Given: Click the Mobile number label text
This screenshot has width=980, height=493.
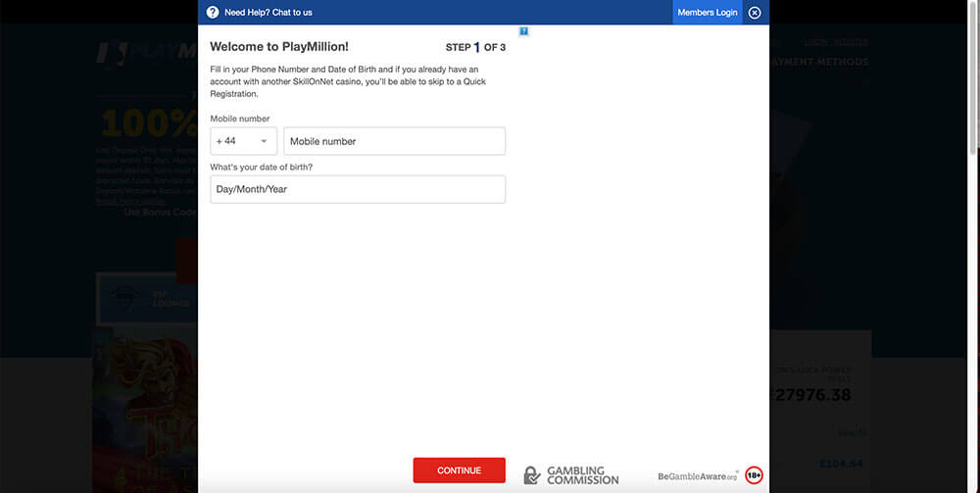Looking at the screenshot, I should pyautogui.click(x=240, y=119).
